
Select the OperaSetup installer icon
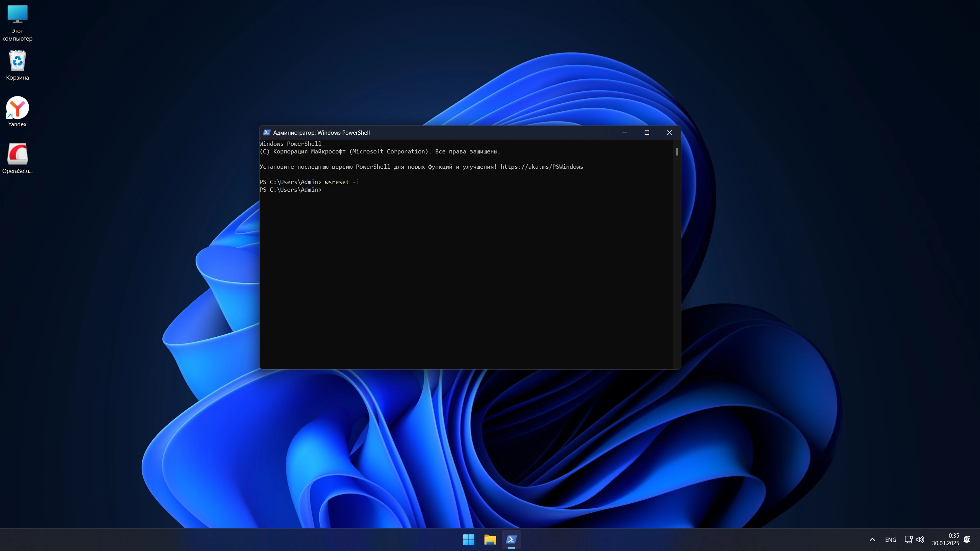(17, 155)
